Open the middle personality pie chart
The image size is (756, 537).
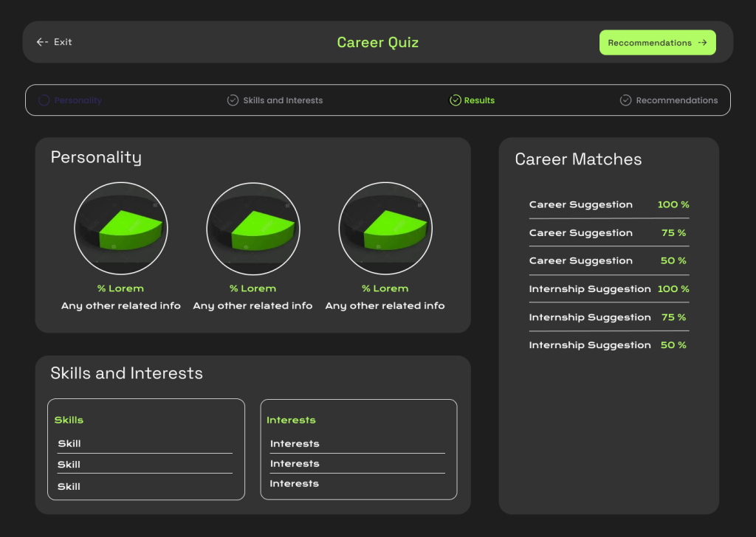coord(253,229)
